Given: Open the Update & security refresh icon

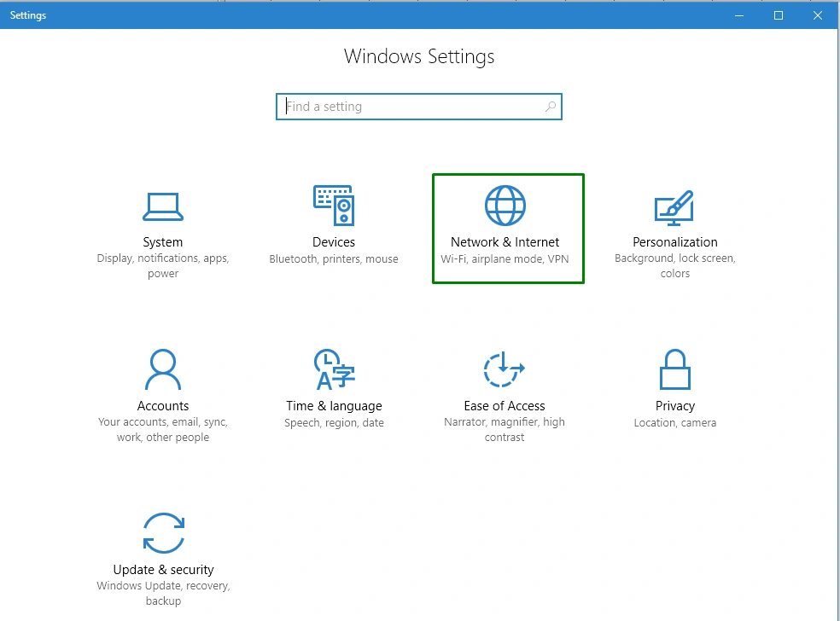Looking at the screenshot, I should (163, 533).
